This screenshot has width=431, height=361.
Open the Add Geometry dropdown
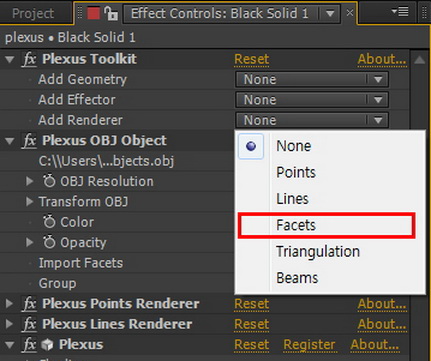[312, 80]
